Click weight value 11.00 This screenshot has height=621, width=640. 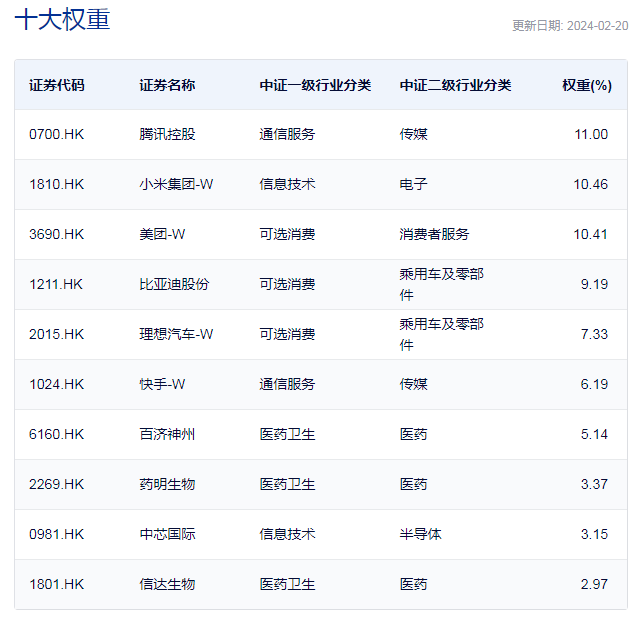click(591, 134)
